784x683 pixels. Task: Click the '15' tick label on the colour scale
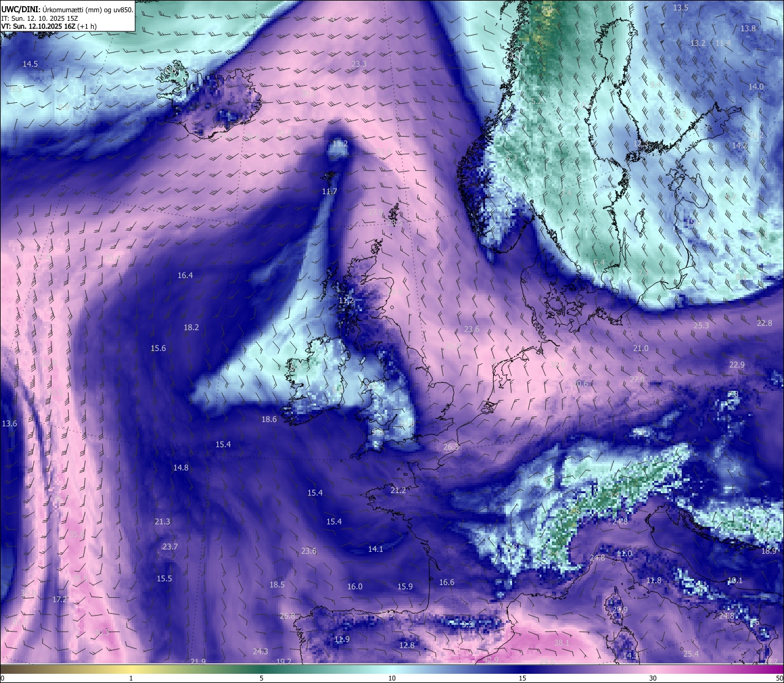pos(522,678)
